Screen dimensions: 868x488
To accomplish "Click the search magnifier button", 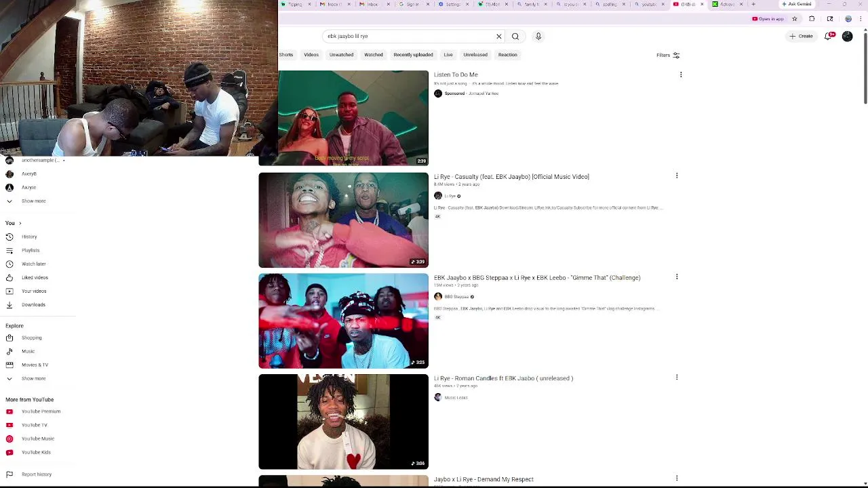I will (515, 36).
